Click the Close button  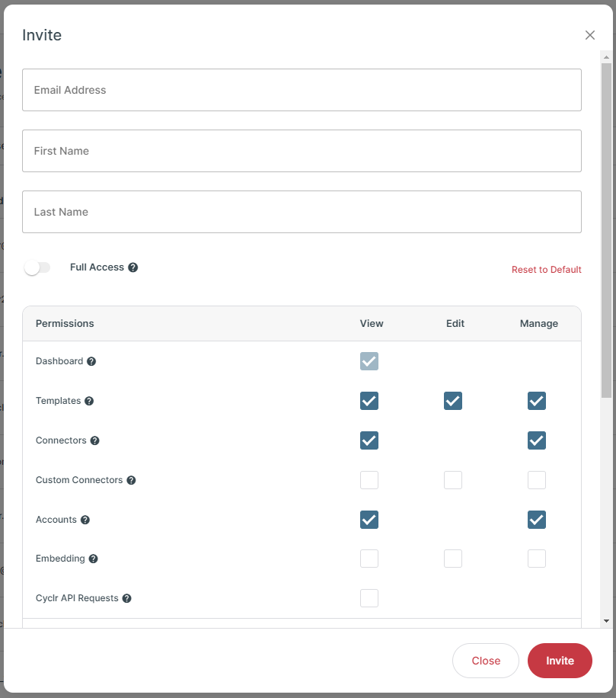[486, 660]
